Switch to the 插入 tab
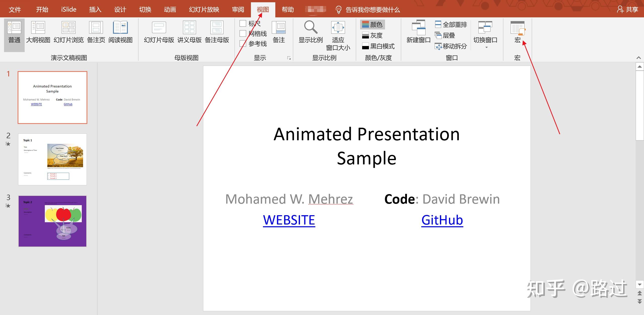The width and height of the screenshot is (644, 315). 95,10
